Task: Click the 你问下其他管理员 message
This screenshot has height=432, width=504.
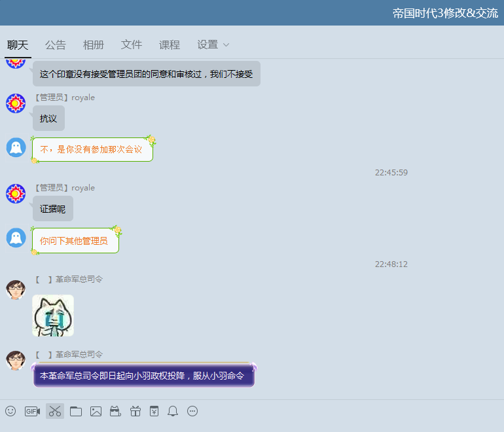Action: pyautogui.click(x=75, y=241)
